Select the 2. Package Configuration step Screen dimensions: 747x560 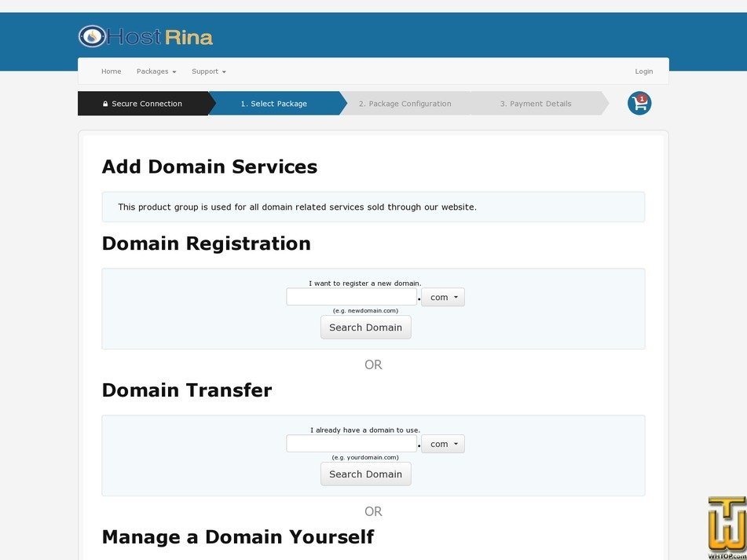point(405,104)
